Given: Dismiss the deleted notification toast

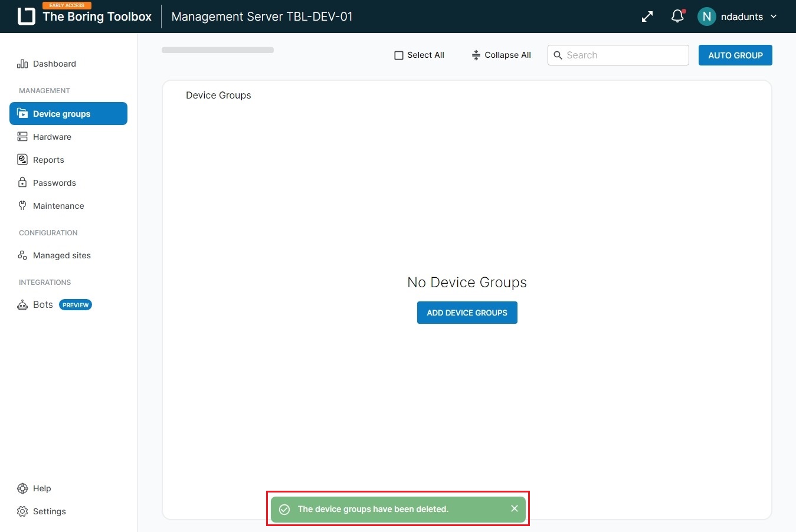Looking at the screenshot, I should click(515, 508).
